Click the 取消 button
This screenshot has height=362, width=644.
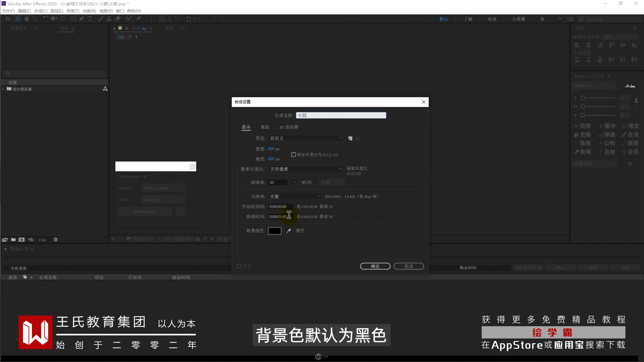point(409,266)
